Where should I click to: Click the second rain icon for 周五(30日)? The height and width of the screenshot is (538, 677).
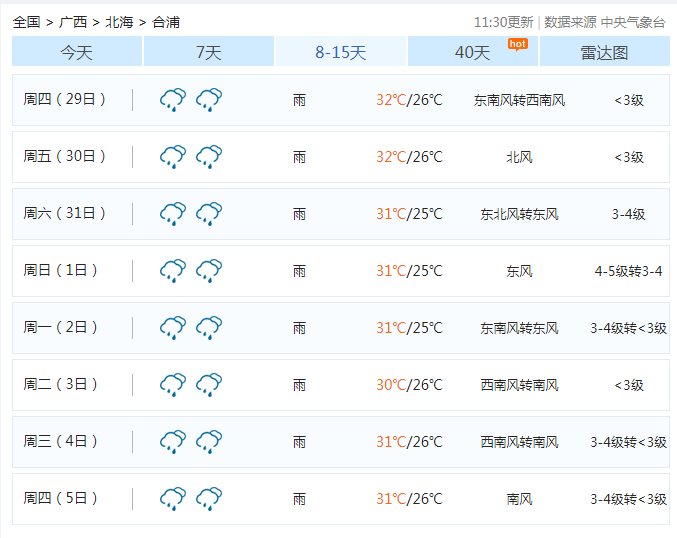pos(209,157)
